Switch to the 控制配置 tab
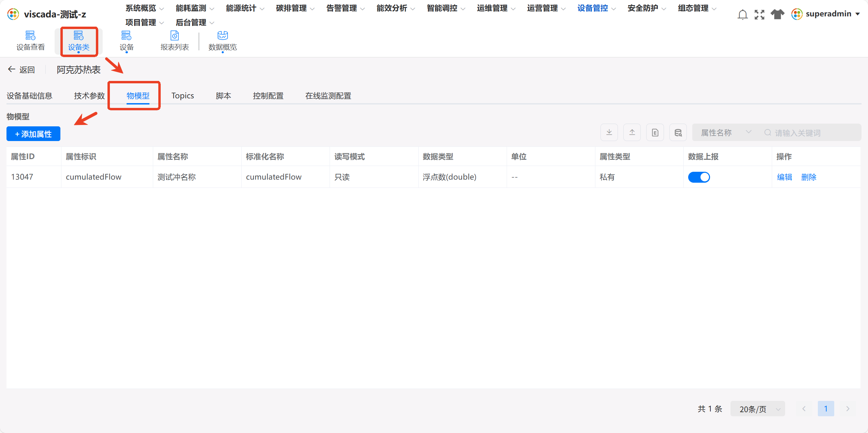The height and width of the screenshot is (433, 868). point(268,96)
